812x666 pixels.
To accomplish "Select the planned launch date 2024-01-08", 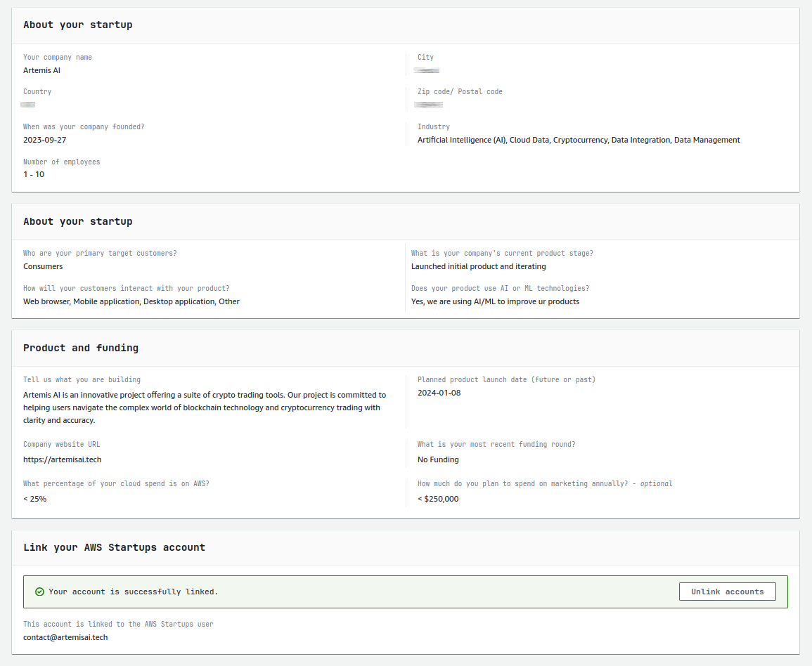I will click(x=439, y=393).
